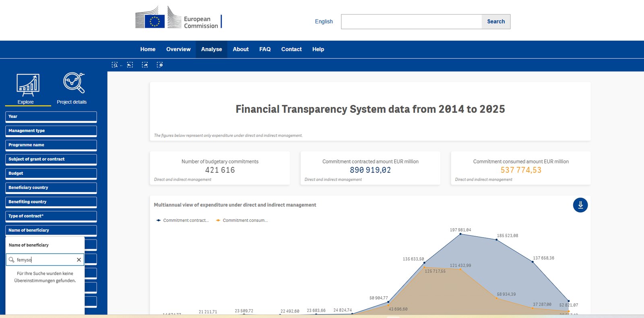Expand the Year filter
644x318 pixels.
coord(51,117)
